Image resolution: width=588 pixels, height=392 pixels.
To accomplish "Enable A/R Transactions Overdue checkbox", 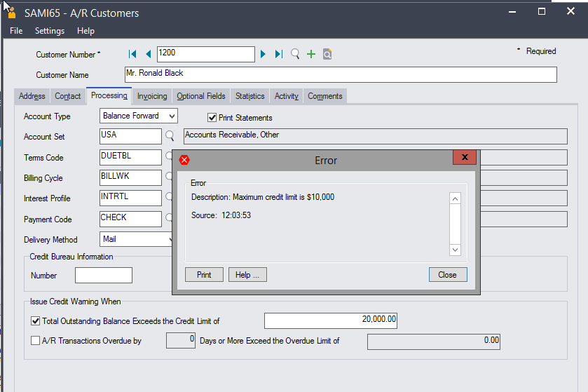I will click(x=36, y=341).
